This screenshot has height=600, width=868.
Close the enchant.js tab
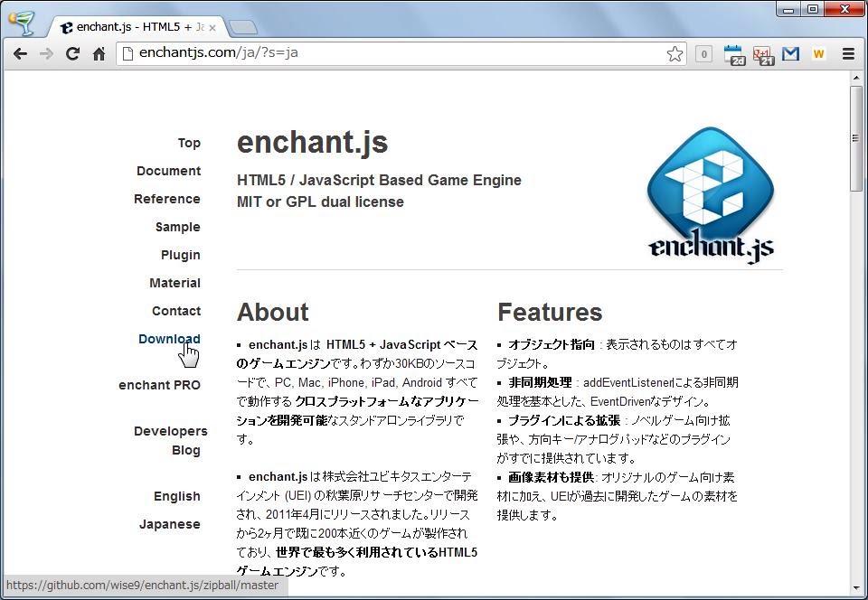click(x=212, y=27)
